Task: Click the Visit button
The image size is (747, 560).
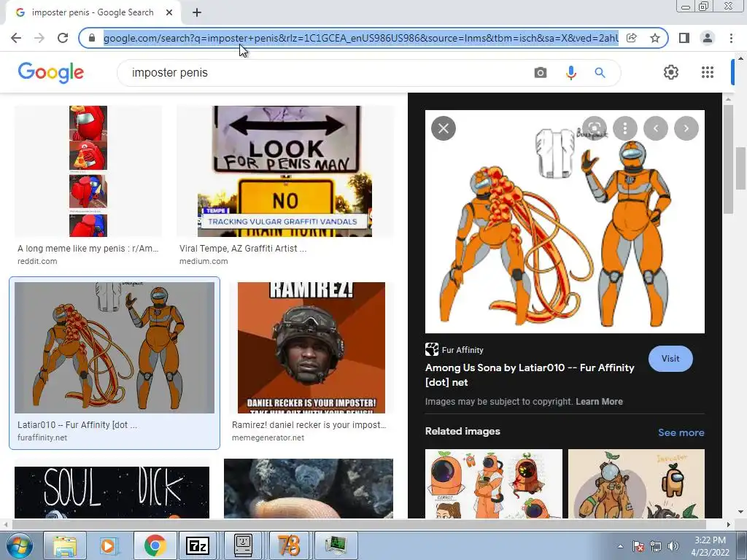Action: 670,359
